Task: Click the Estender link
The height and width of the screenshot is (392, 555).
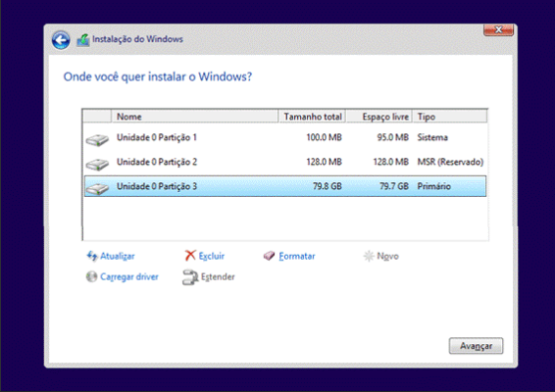Action: (218, 277)
